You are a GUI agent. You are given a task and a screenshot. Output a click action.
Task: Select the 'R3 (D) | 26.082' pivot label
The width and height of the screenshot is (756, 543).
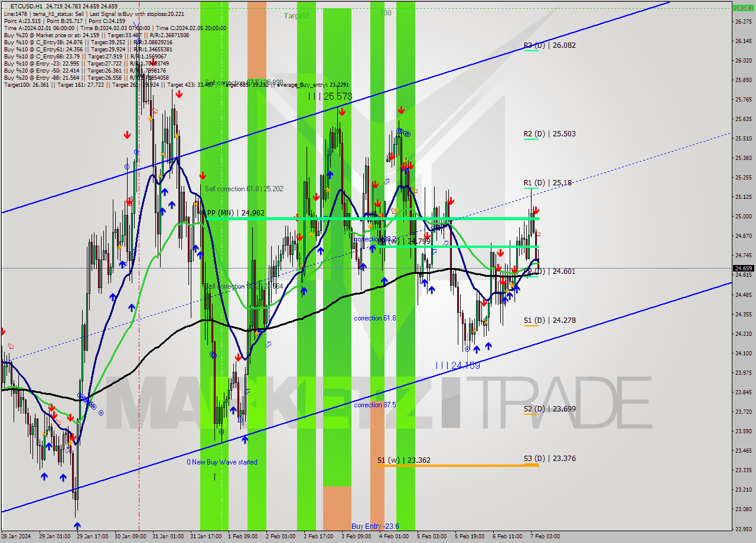click(549, 45)
